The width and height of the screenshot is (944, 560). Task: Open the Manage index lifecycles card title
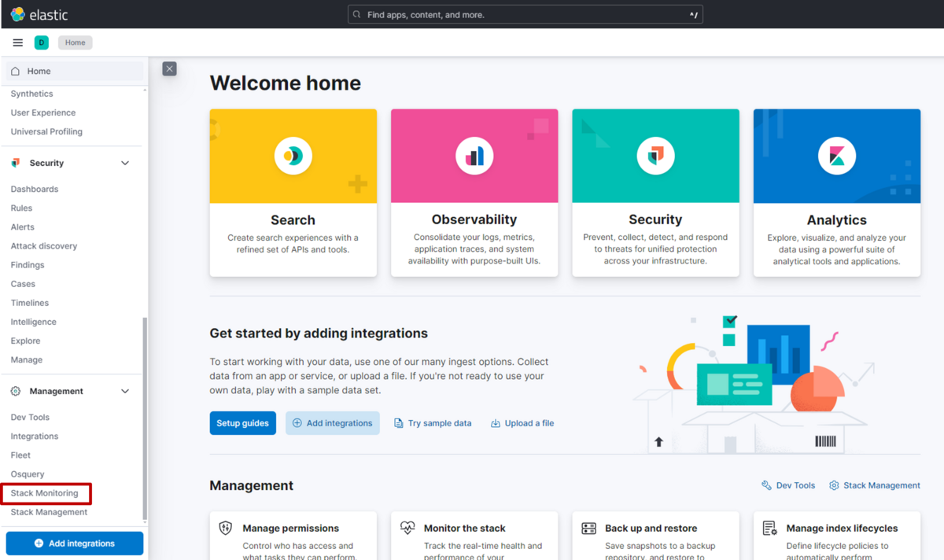point(843,529)
